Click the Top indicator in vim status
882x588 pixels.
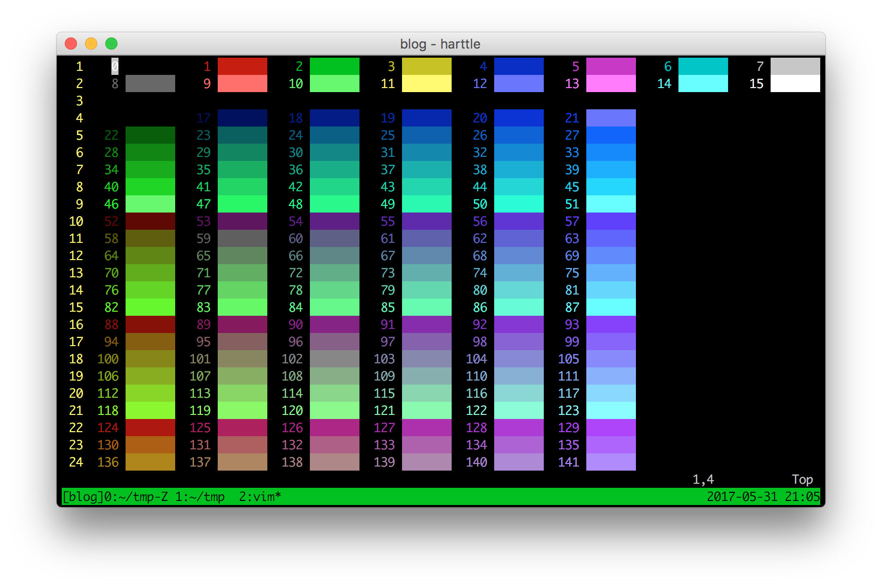tap(803, 479)
